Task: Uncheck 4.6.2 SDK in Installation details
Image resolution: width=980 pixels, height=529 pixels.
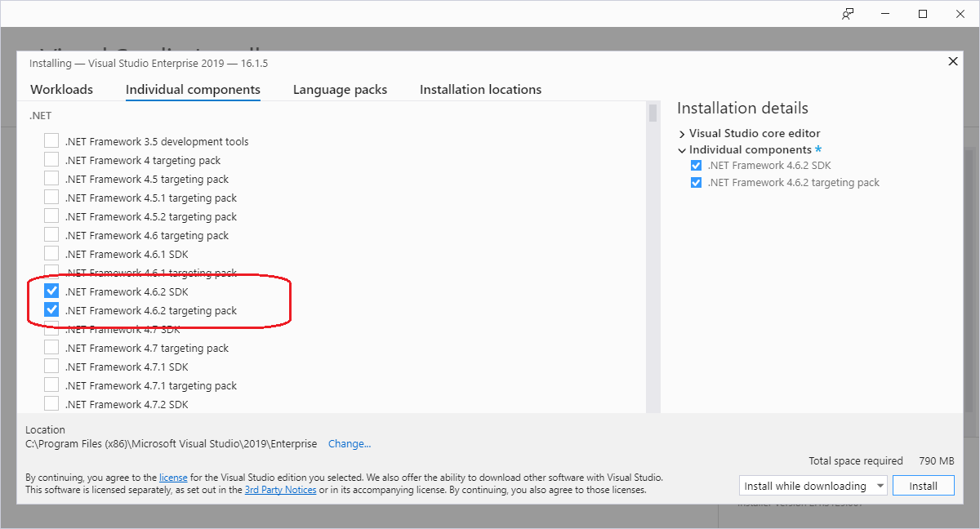Action: click(696, 166)
